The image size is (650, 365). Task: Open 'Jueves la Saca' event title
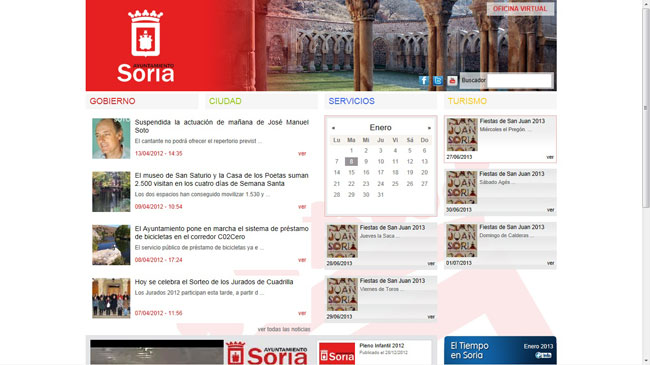(x=380, y=236)
